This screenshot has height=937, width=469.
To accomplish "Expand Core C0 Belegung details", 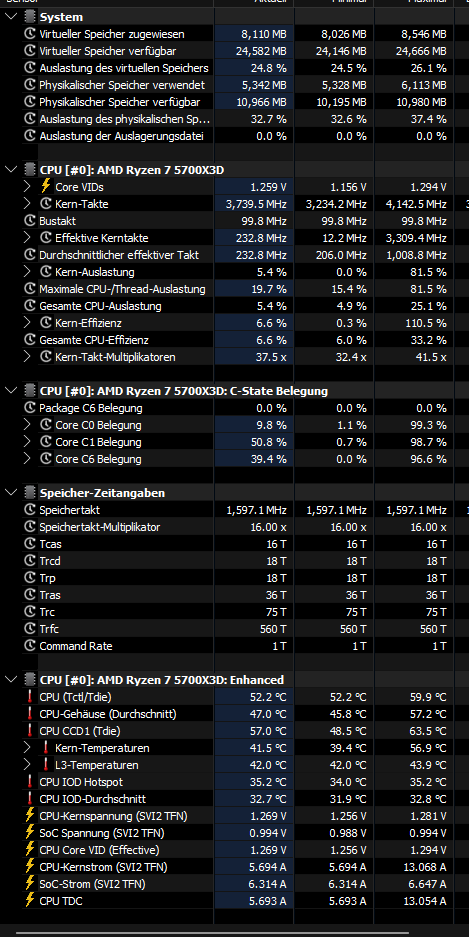I will tap(27, 425).
